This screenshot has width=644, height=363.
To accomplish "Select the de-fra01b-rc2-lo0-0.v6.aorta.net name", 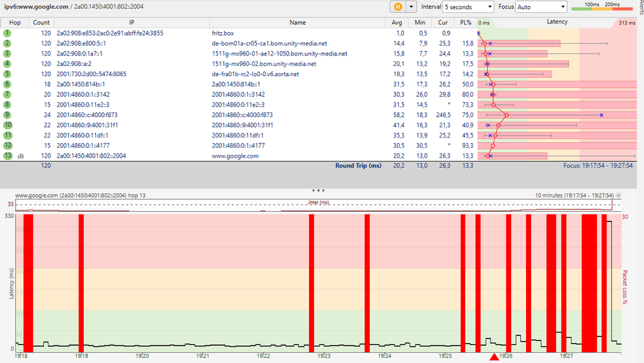I will (255, 74).
